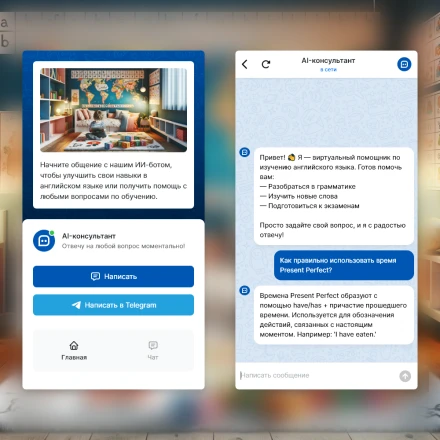Click the user's Present Perfect question bubble
Screen dimensions: 440x440
(x=344, y=265)
